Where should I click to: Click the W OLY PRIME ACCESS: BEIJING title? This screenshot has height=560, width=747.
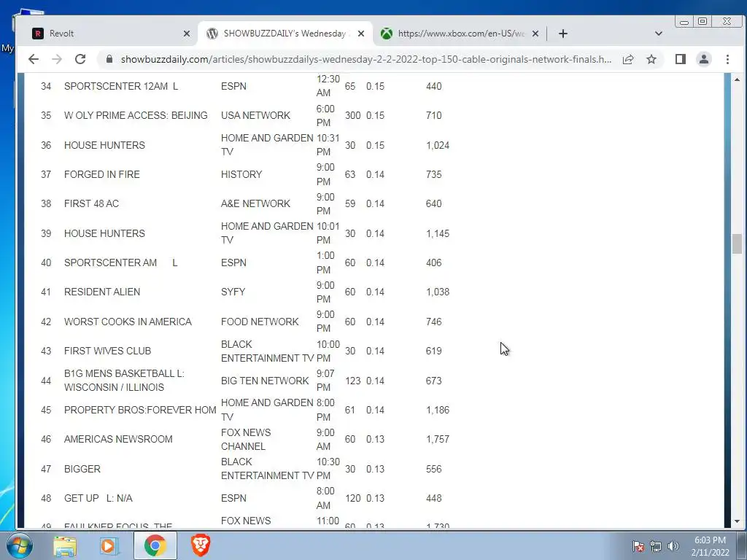tap(136, 115)
